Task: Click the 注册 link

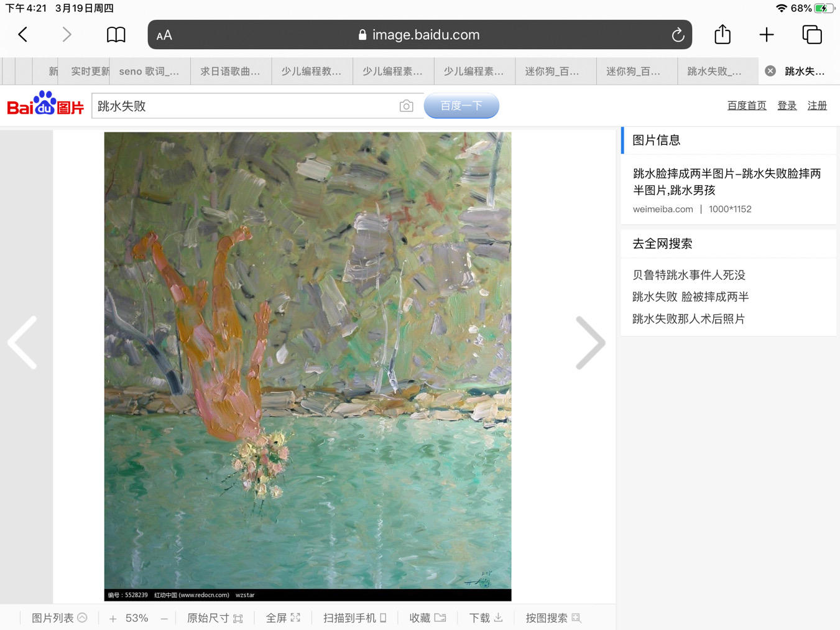Action: pos(817,106)
